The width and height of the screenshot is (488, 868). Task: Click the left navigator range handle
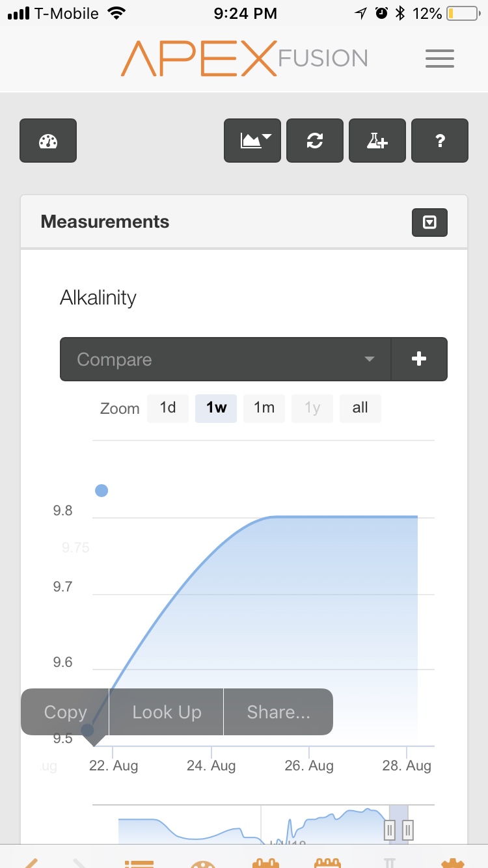390,830
